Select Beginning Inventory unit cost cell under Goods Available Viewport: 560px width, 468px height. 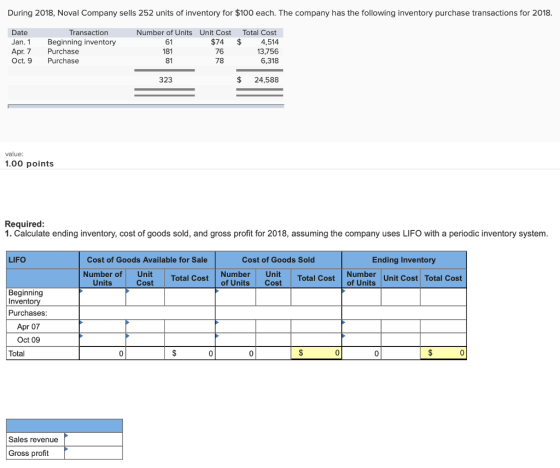[145, 297]
